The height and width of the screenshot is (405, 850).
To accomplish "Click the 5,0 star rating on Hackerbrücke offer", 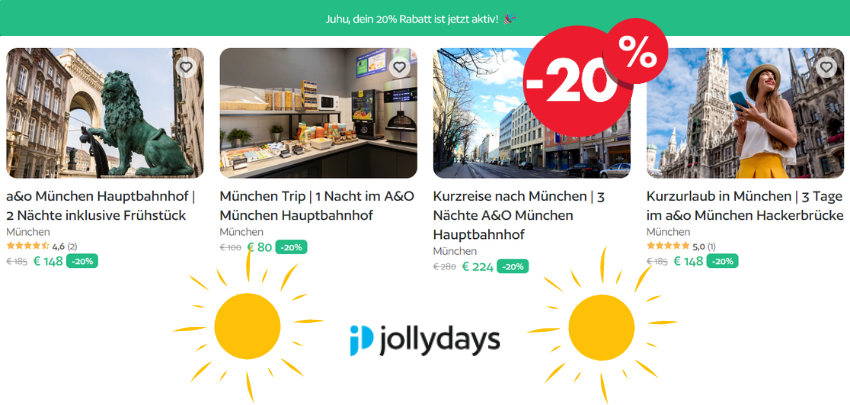I will pos(681,246).
